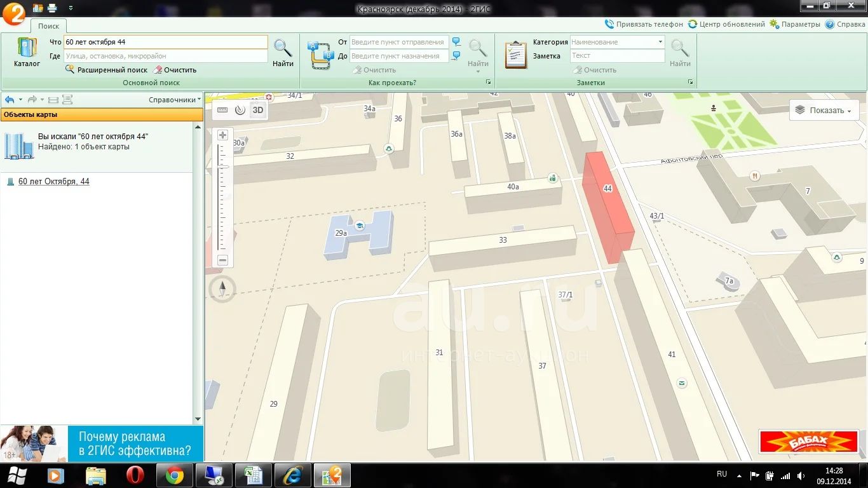Click Привязать телефон link
Image resolution: width=868 pixels, height=488 pixels.
644,24
